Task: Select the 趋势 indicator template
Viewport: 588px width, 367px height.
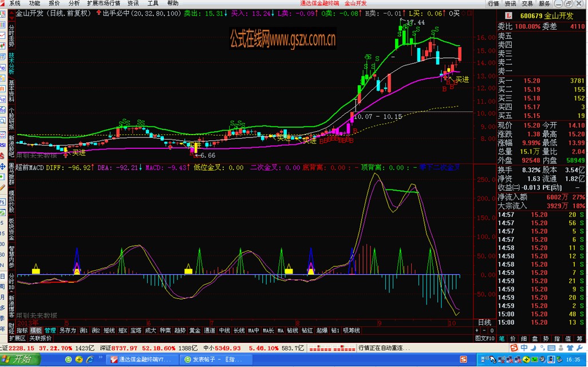Action: 180,330
